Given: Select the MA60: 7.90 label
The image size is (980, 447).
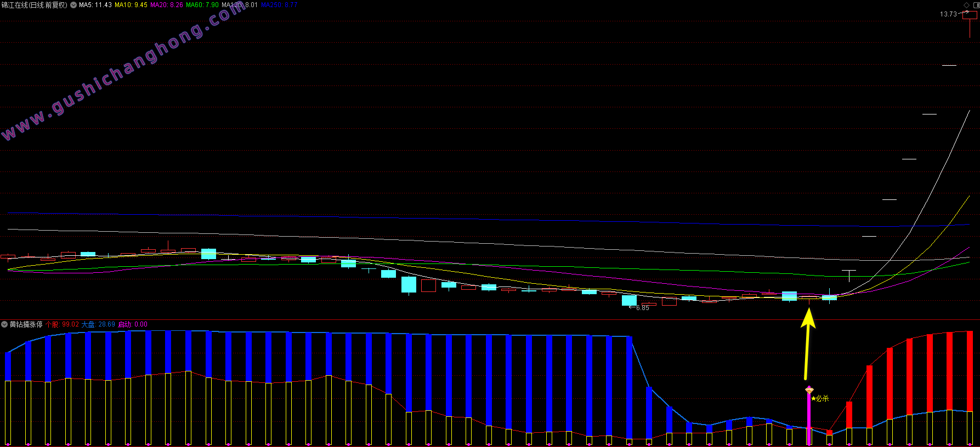Looking at the screenshot, I should 202,5.
